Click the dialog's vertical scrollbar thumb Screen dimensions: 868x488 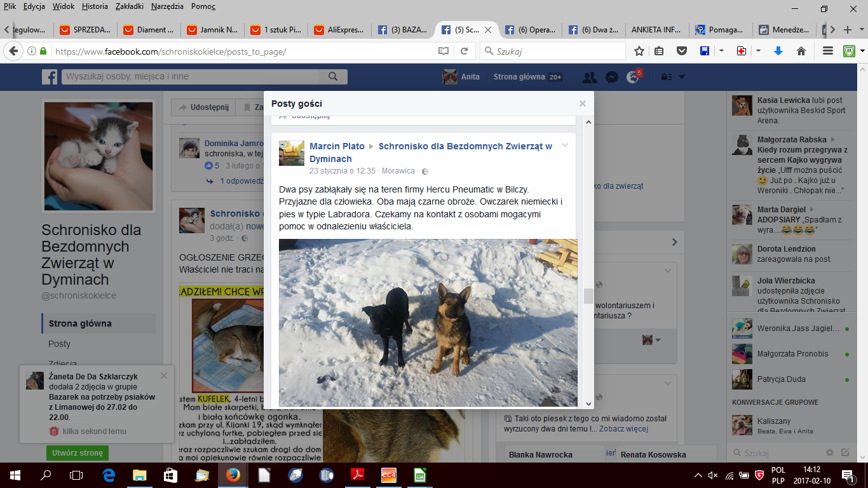pyautogui.click(x=588, y=296)
